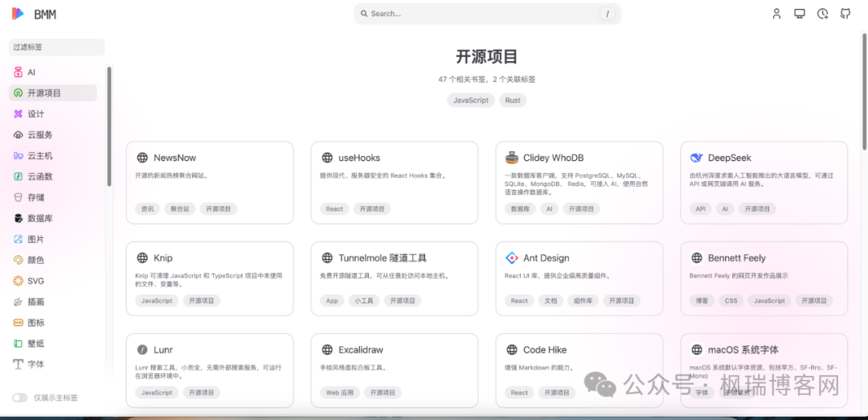Click the DeepSeek whale icon

[x=696, y=158]
